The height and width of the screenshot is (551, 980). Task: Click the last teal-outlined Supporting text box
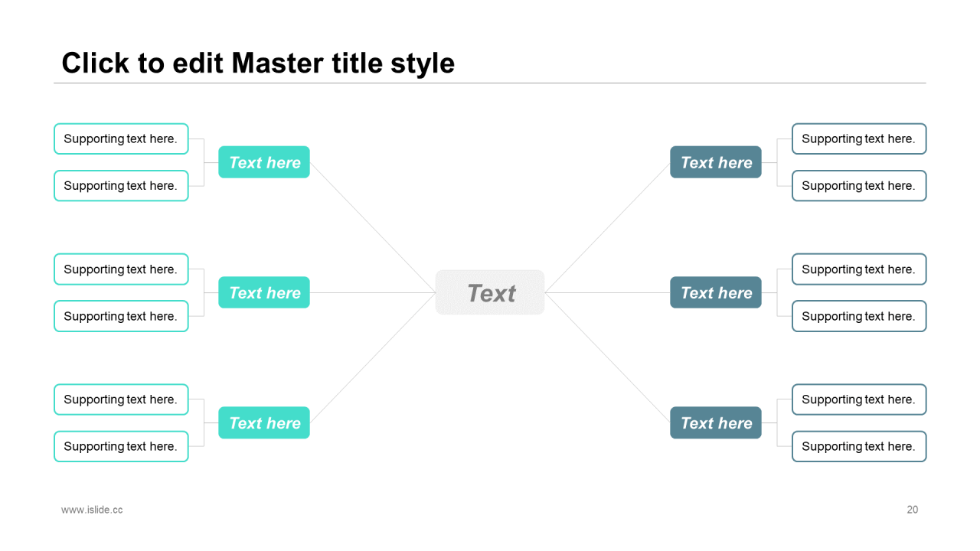point(121,446)
